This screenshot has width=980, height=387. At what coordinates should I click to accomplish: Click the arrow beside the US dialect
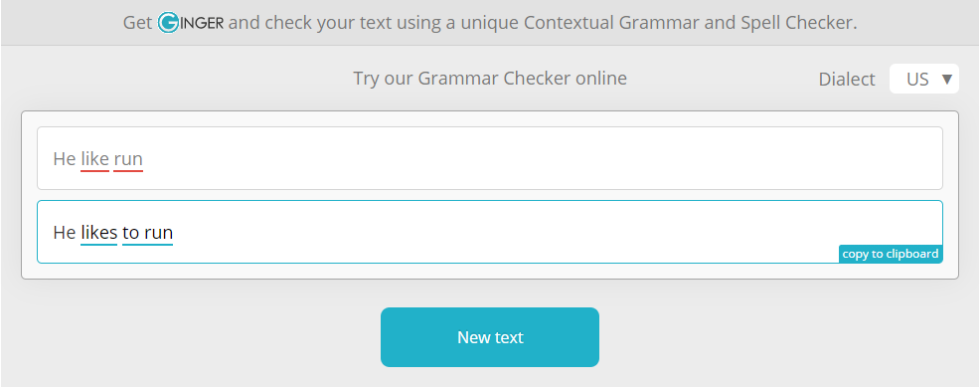pyautogui.click(x=946, y=80)
